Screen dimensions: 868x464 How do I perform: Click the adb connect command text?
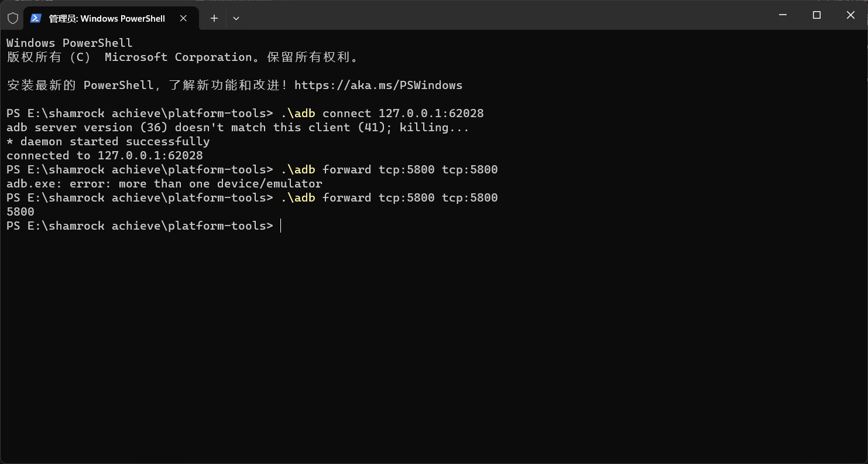click(x=382, y=114)
